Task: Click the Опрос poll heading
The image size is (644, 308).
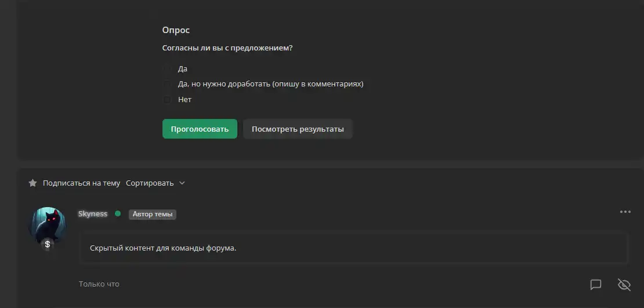Action: coord(176,30)
